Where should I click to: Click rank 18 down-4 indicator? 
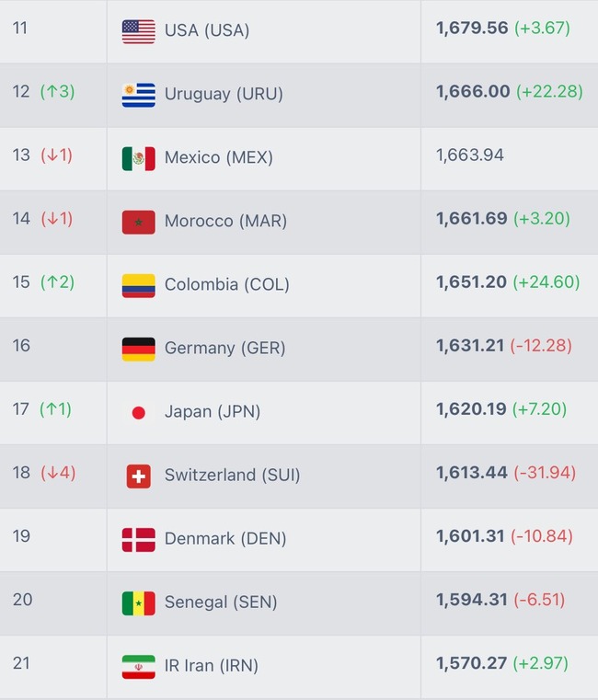pos(58,473)
